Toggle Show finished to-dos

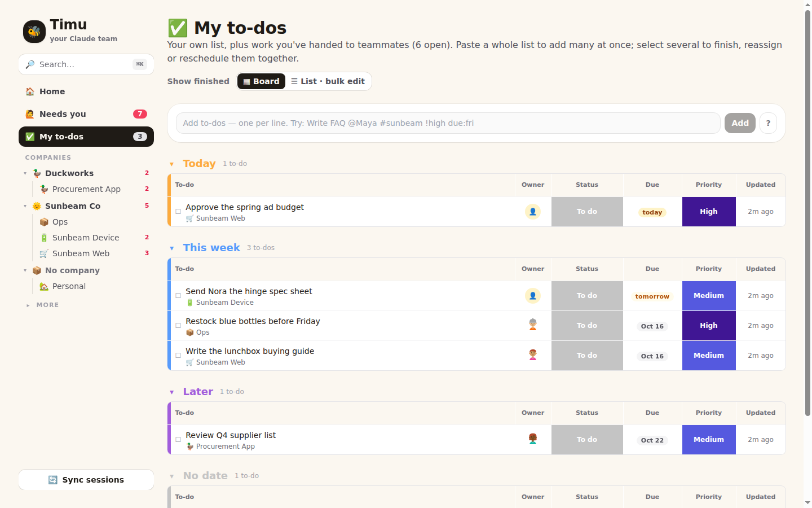(198, 81)
